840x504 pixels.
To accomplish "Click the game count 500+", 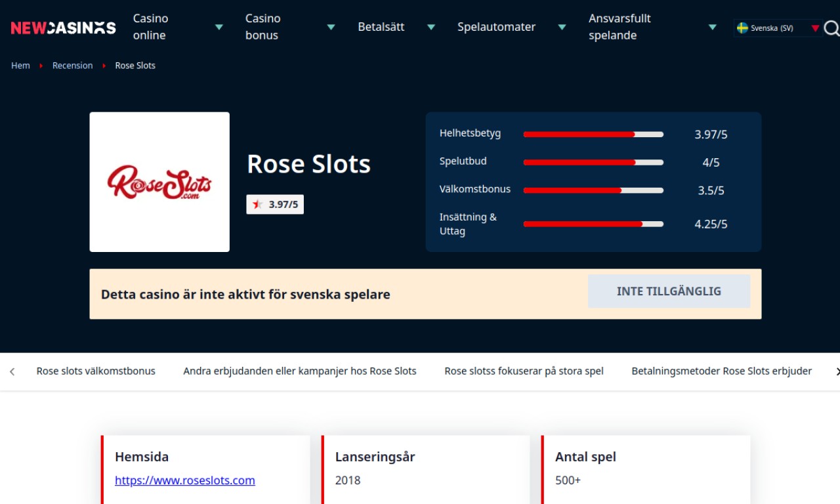I will [568, 480].
